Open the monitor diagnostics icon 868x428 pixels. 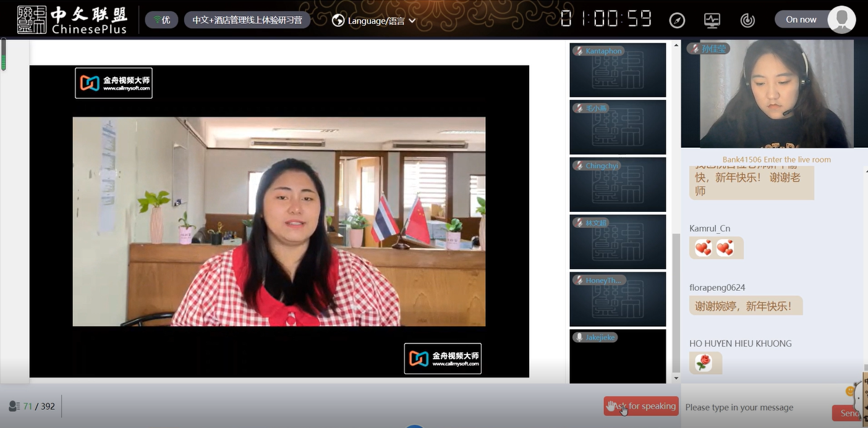pyautogui.click(x=712, y=20)
